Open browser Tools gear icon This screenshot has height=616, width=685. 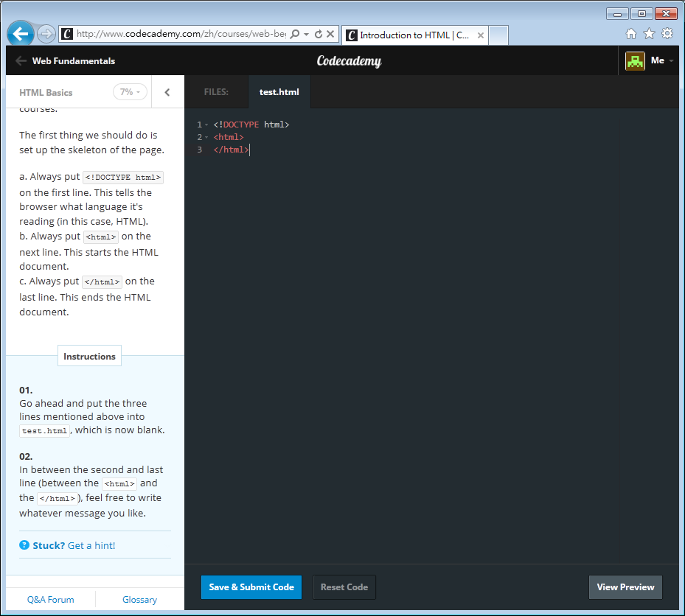point(667,34)
